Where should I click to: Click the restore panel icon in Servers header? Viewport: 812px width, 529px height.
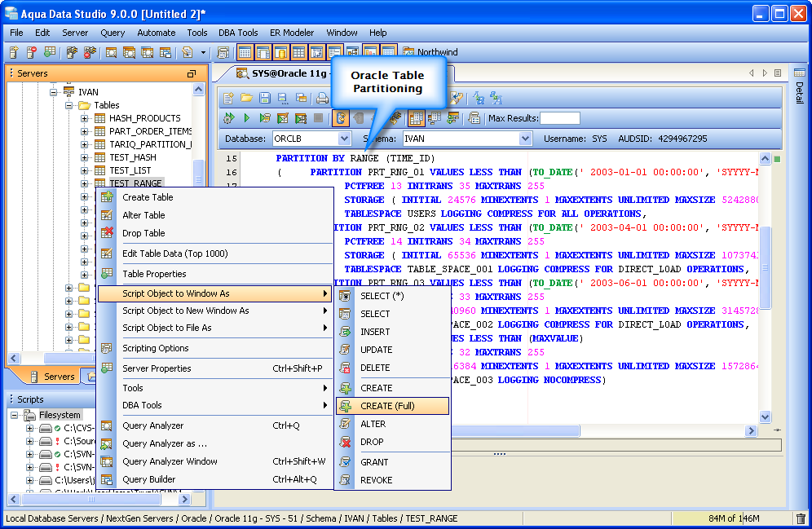tap(192, 73)
